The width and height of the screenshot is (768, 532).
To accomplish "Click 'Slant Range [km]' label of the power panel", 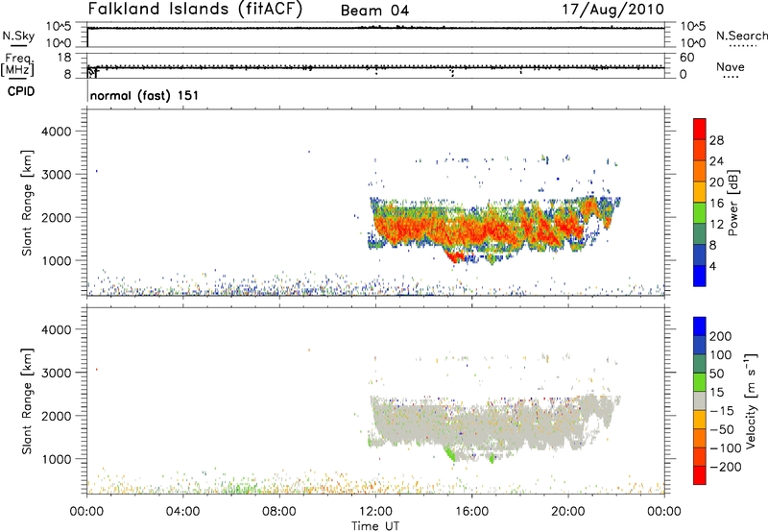I will click(27, 203).
